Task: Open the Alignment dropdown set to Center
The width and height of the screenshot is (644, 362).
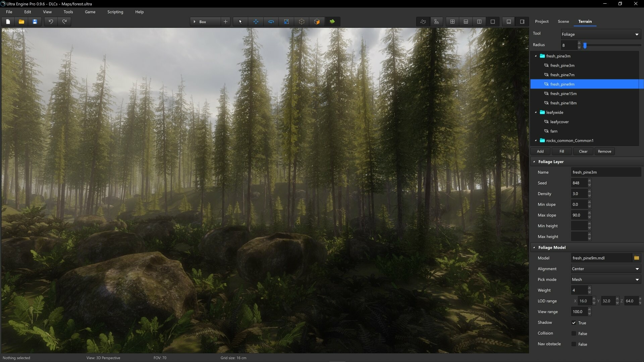Action: tap(605, 268)
